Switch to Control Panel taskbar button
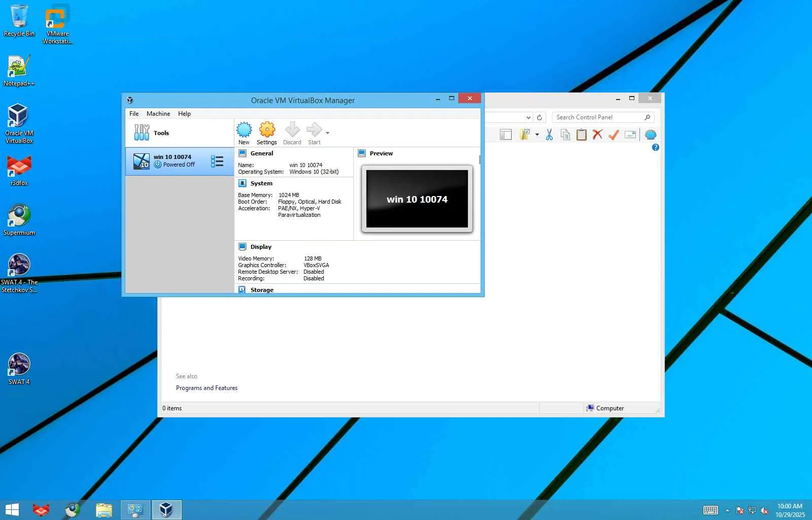The image size is (812, 520). pos(136,510)
